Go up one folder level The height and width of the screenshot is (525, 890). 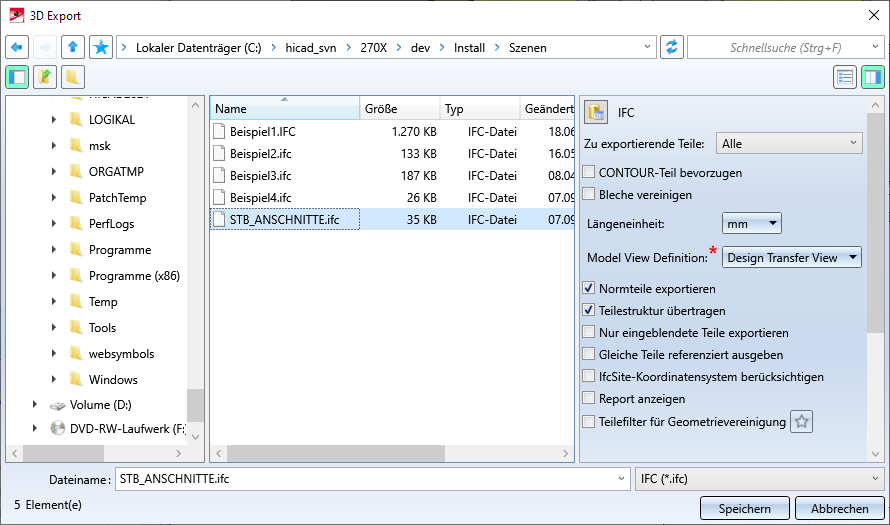click(73, 47)
